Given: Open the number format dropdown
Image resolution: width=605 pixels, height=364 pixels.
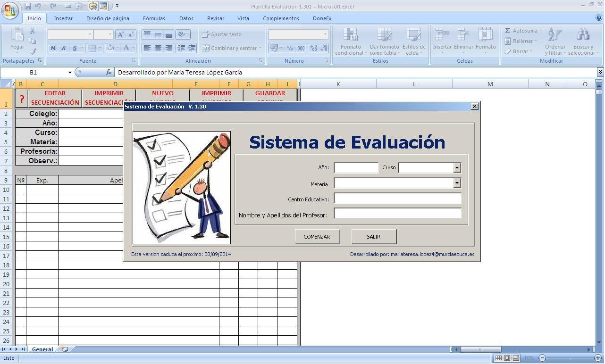Looking at the screenshot, I should [325, 34].
